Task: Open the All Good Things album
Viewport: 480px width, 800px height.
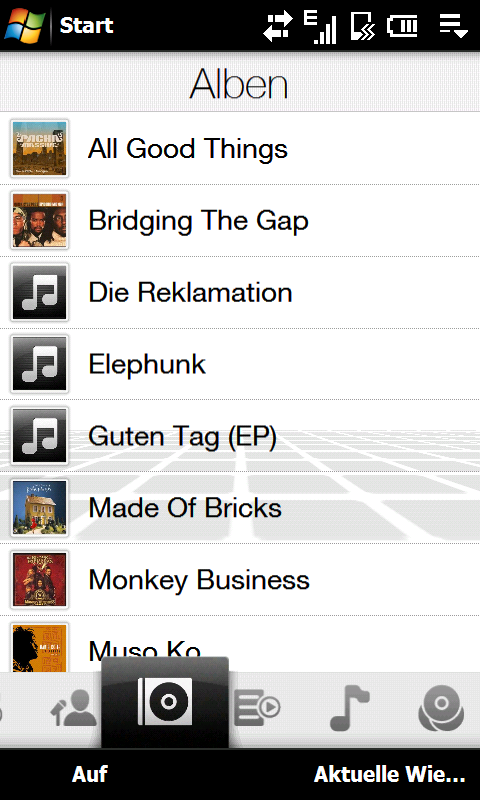Action: coord(240,148)
